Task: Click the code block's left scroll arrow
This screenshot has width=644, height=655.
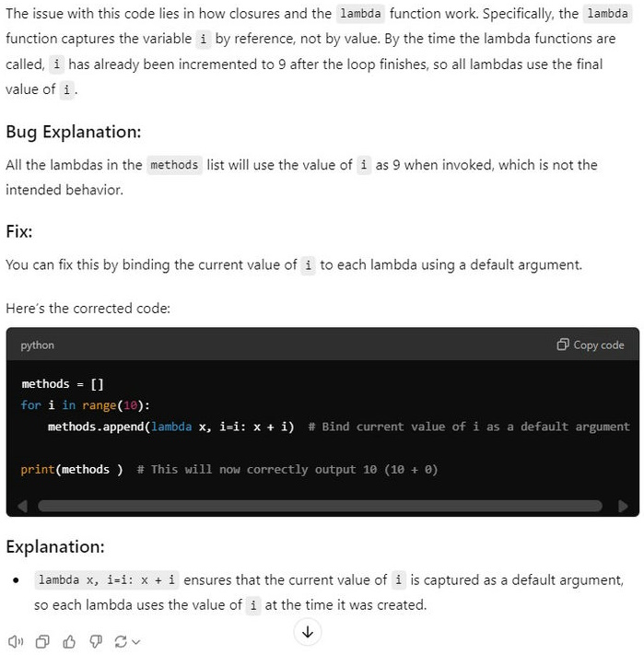Action: [x=22, y=506]
